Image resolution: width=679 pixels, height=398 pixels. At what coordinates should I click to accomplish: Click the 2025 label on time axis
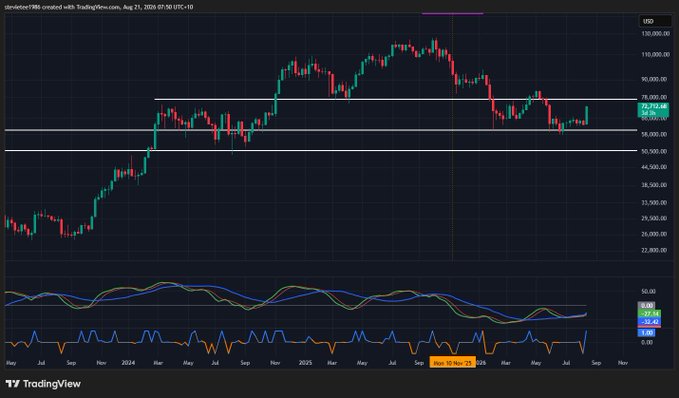coord(306,363)
